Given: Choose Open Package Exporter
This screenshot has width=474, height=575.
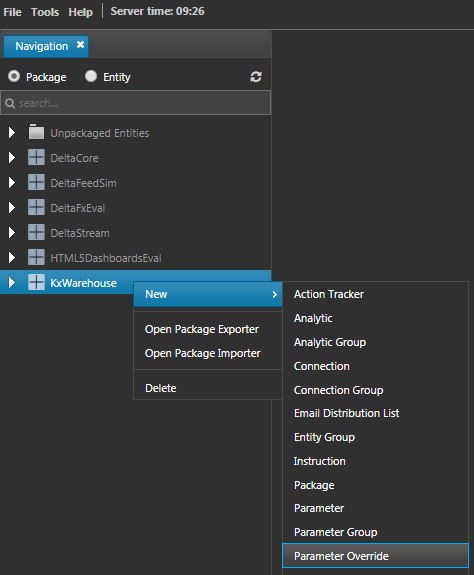Looking at the screenshot, I should tap(202, 329).
